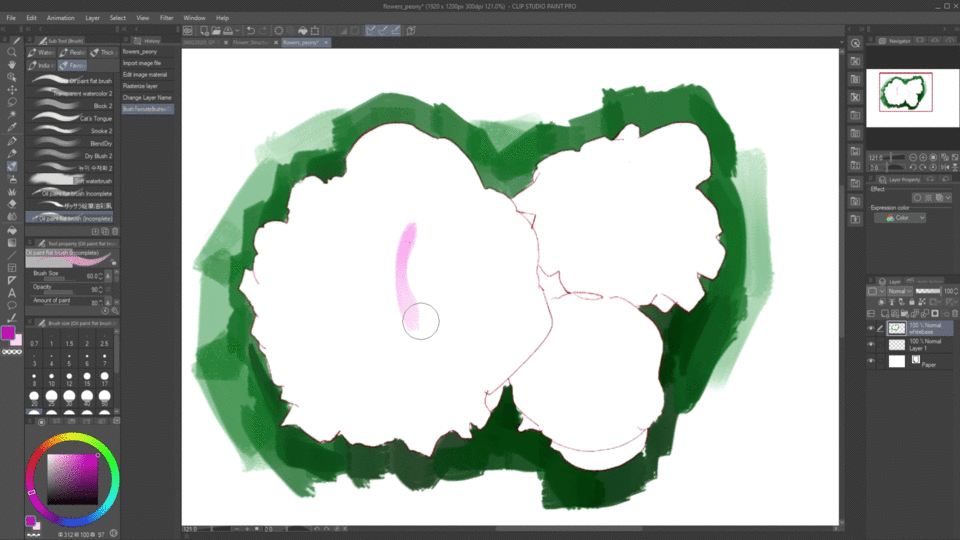Click the New file icon in command bar
This screenshot has width=960, height=540.
(x=204, y=30)
